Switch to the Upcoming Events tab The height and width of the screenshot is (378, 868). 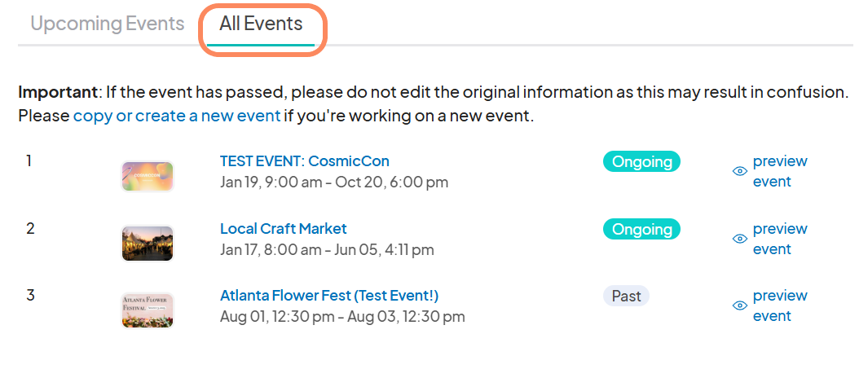pos(108,24)
